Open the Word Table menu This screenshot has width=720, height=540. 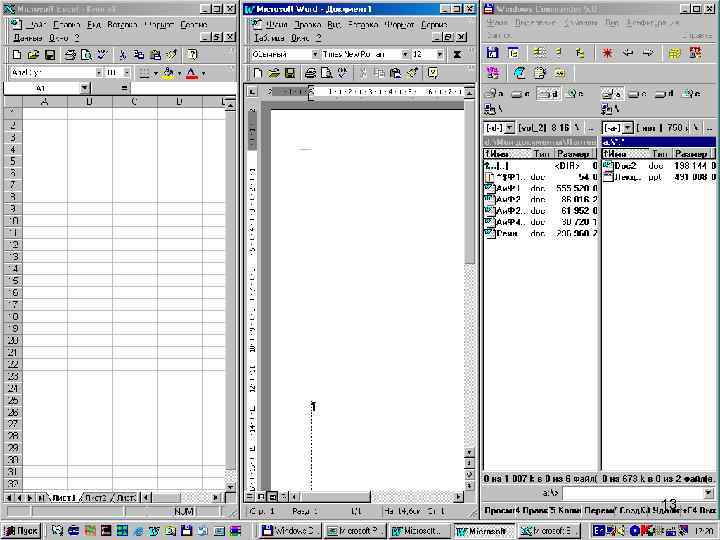pos(270,38)
